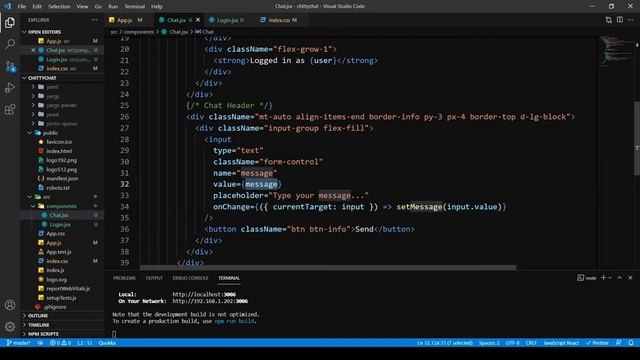This screenshot has width=640, height=360.
Task: Click the feedback icon in status bar
Action: (619, 343)
